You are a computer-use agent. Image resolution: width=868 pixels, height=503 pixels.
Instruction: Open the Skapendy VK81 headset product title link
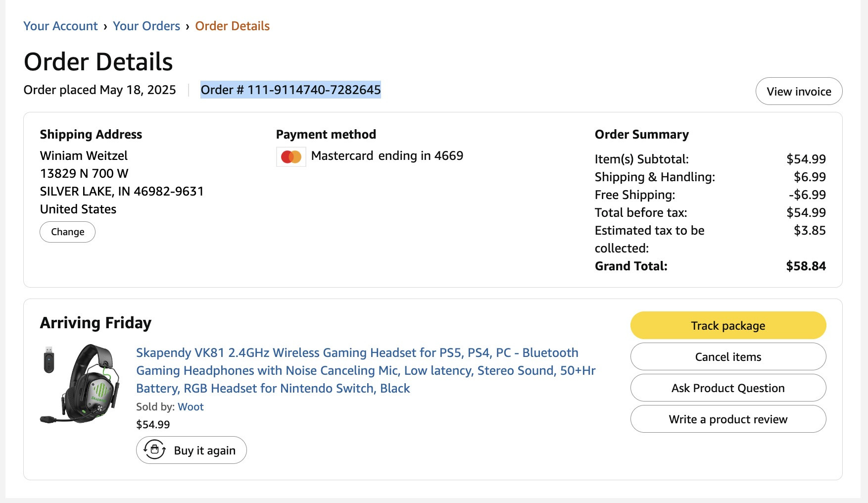tap(366, 370)
